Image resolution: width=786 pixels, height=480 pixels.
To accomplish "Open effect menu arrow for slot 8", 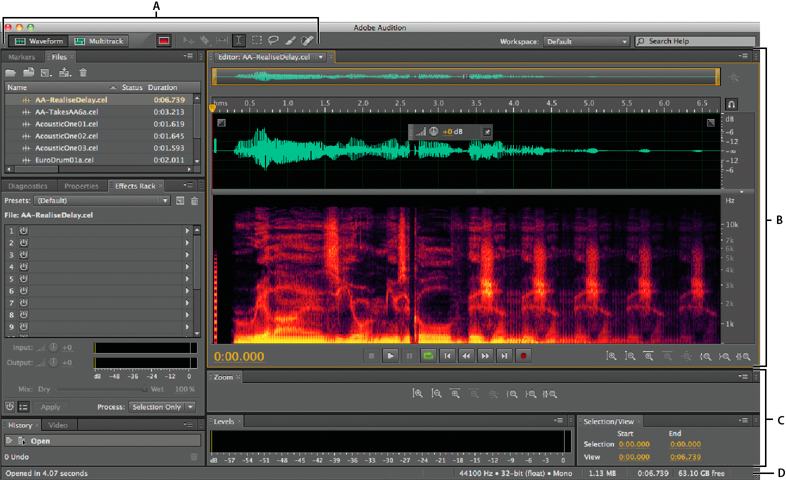I will pyautogui.click(x=187, y=315).
